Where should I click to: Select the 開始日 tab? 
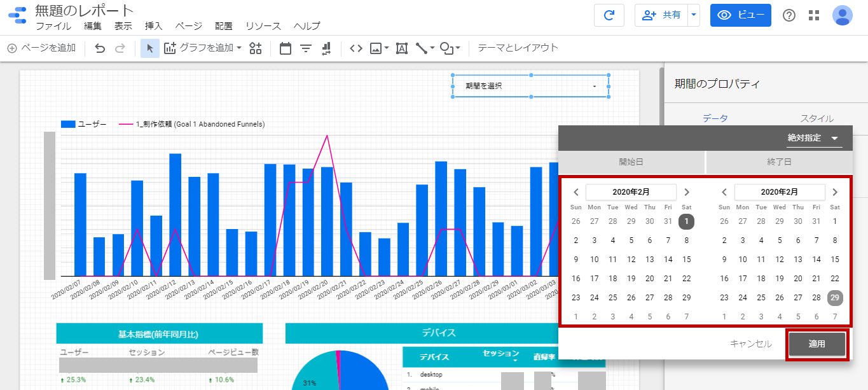631,162
